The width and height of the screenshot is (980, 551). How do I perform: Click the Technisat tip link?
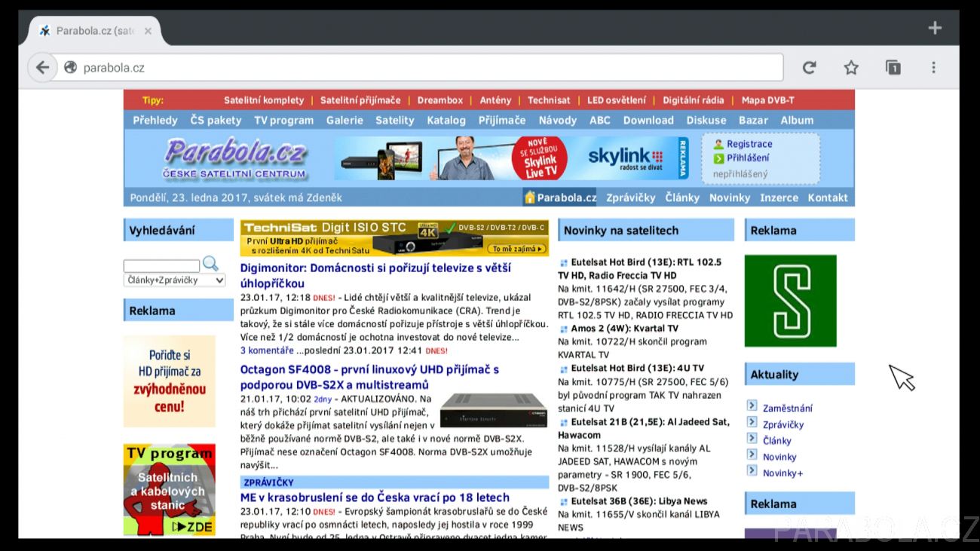point(549,100)
